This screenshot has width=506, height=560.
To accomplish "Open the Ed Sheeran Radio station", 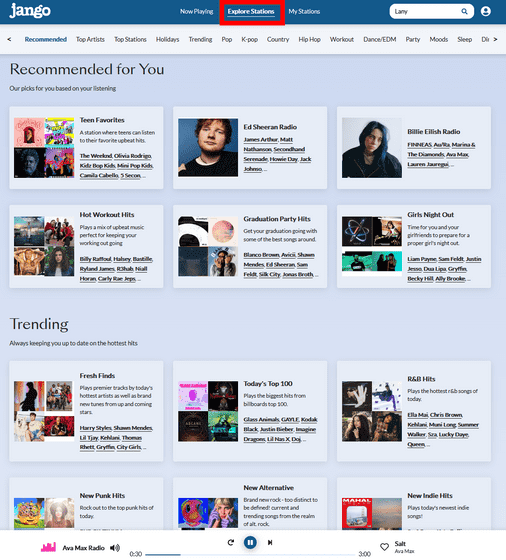I will tap(270, 127).
